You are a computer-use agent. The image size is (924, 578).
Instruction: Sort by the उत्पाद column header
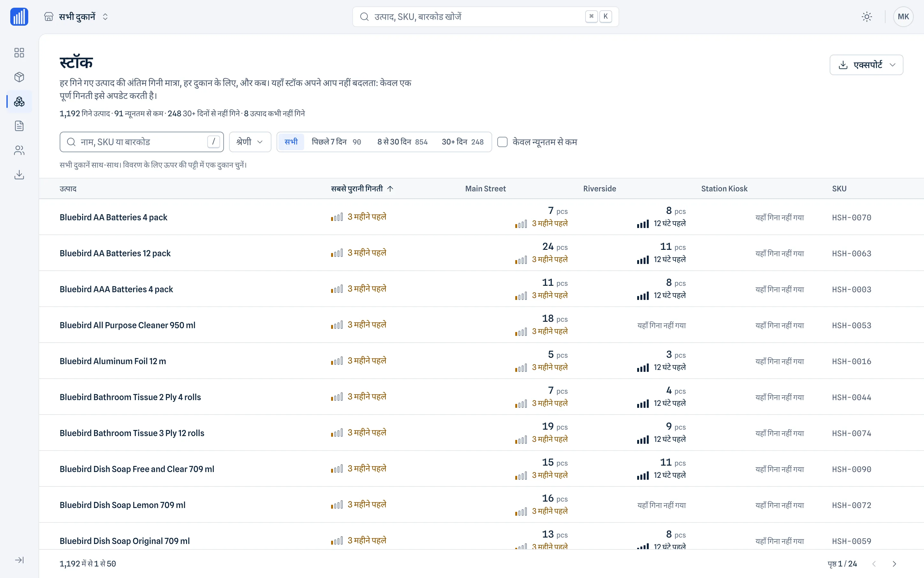pyautogui.click(x=68, y=189)
